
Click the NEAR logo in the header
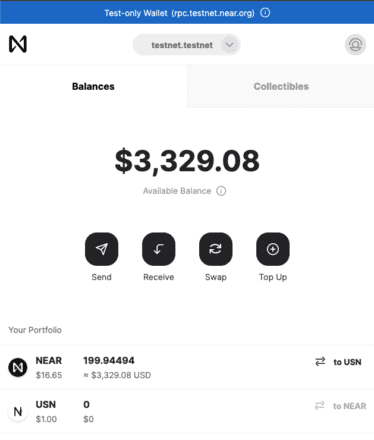click(18, 44)
